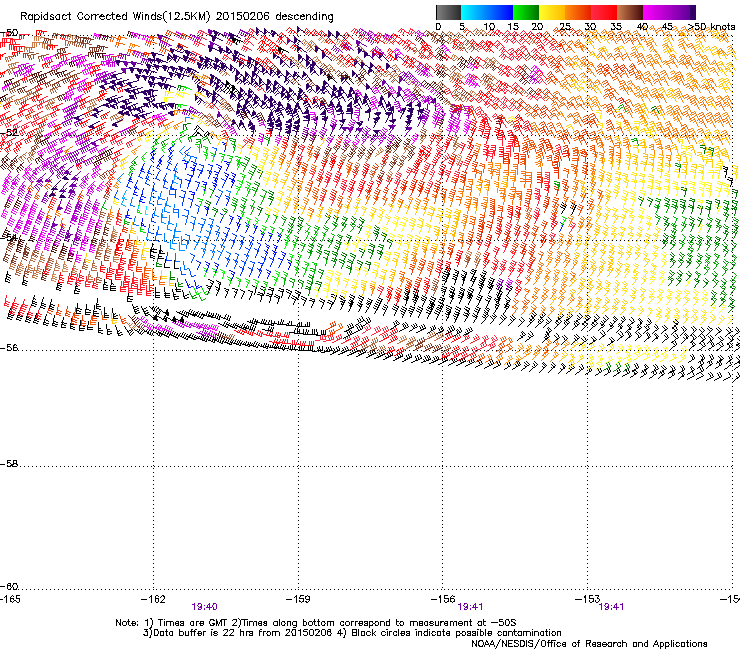740x650 pixels.
Task: Click the -162 longitude axis label
Action: pyautogui.click(x=153, y=599)
